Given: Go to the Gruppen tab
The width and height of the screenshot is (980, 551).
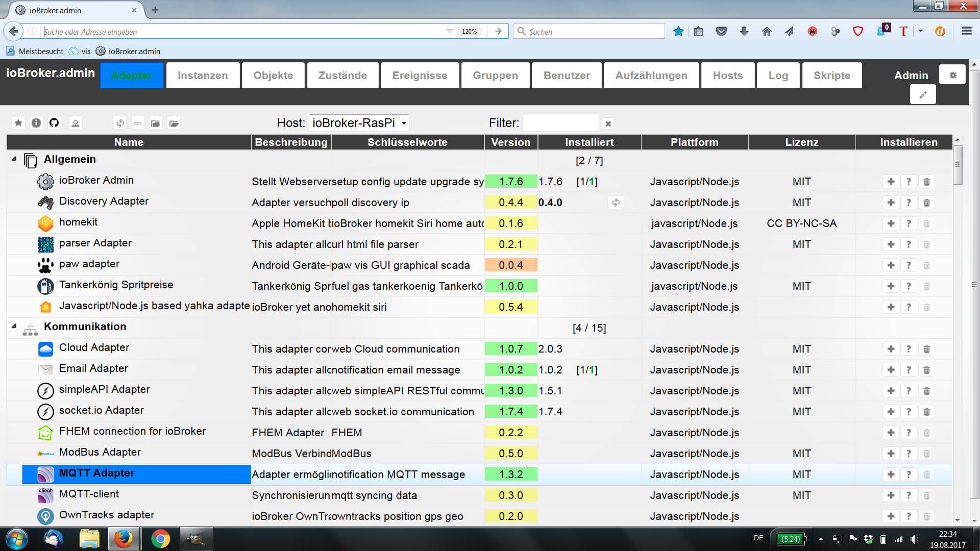Looking at the screenshot, I should pos(495,76).
